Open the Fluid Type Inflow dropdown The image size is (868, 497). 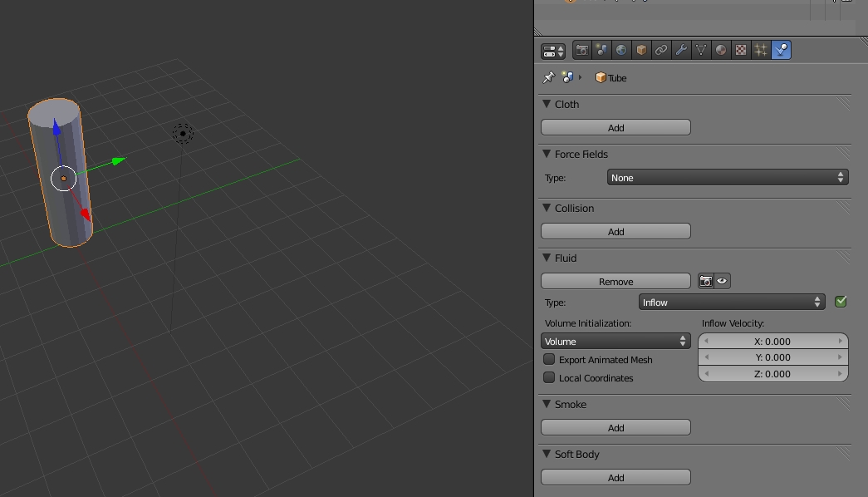pos(732,302)
